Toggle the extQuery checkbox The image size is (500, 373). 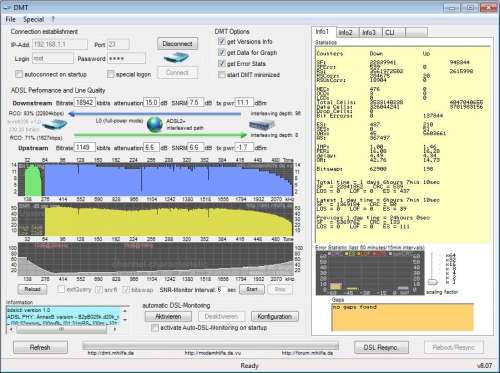click(x=61, y=289)
